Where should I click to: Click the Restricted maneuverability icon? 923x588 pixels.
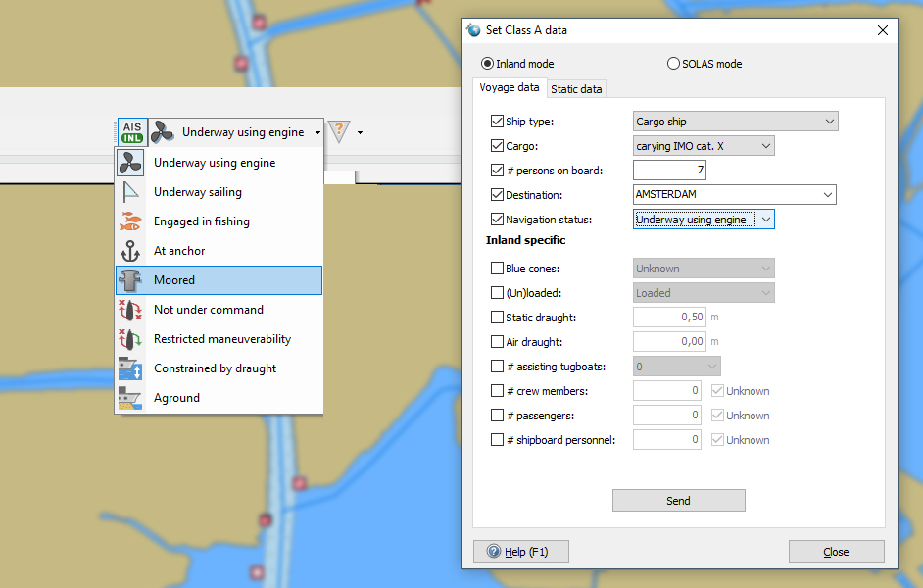(130, 339)
